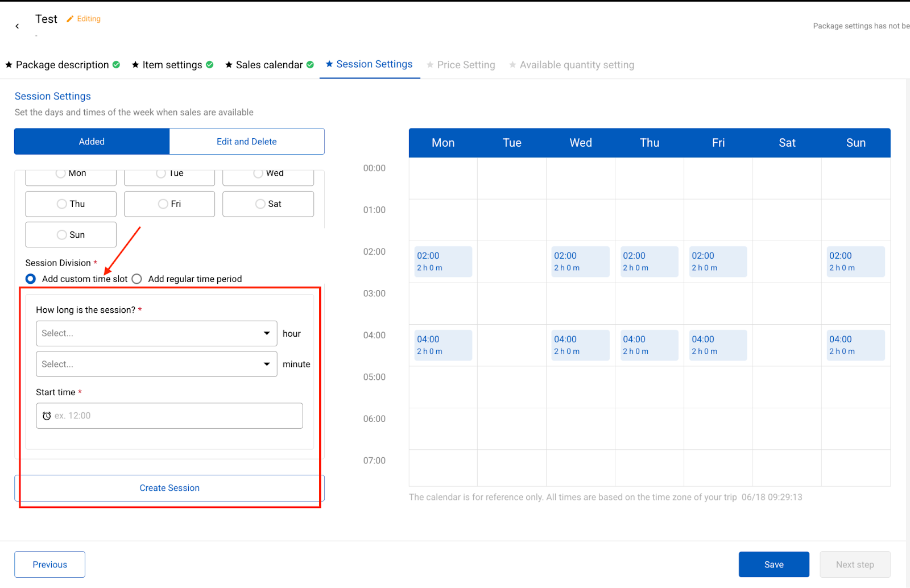This screenshot has width=910, height=588.
Task: Choose Add custom time slot
Action: [x=31, y=279]
